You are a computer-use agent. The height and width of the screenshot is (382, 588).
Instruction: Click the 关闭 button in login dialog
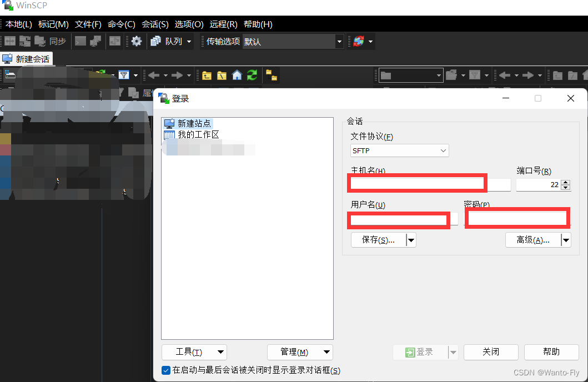(x=491, y=352)
